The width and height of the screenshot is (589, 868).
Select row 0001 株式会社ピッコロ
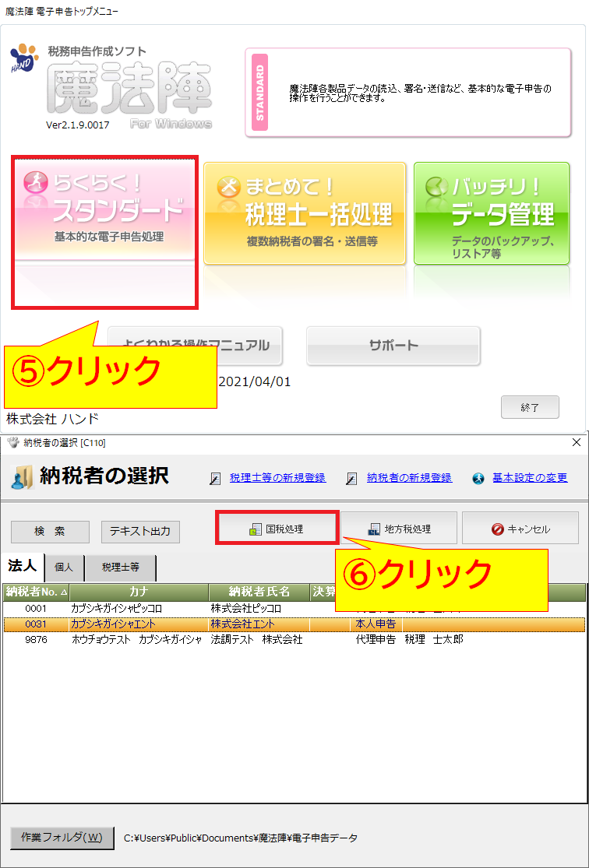tap(294, 608)
